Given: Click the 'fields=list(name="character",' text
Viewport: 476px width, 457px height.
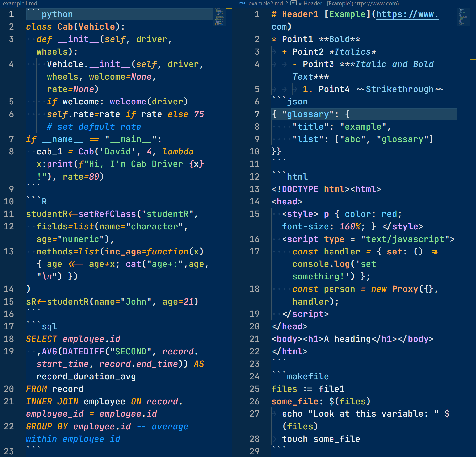Looking at the screenshot, I should (112, 226).
